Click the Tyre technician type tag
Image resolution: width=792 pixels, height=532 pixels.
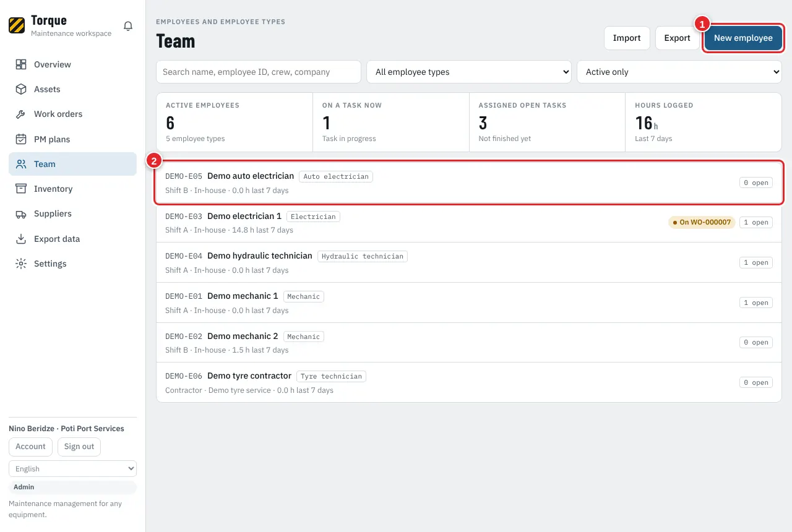click(331, 376)
